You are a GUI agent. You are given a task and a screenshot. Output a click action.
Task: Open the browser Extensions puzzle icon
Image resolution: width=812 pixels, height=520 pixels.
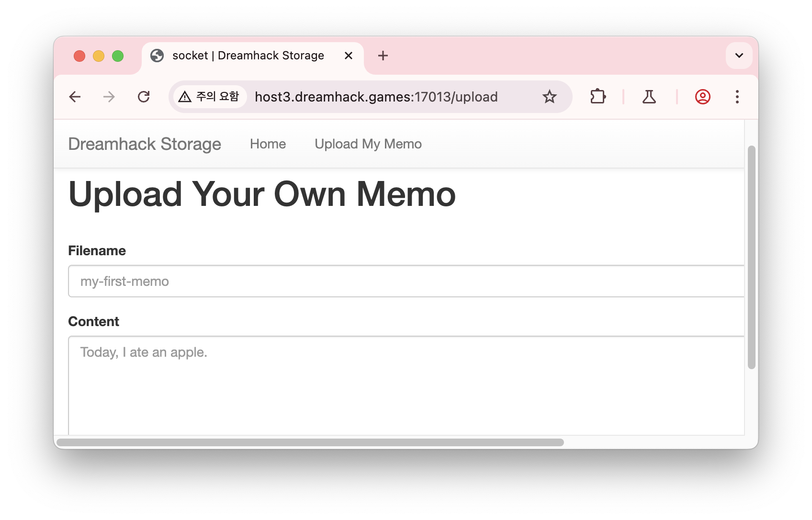(598, 97)
